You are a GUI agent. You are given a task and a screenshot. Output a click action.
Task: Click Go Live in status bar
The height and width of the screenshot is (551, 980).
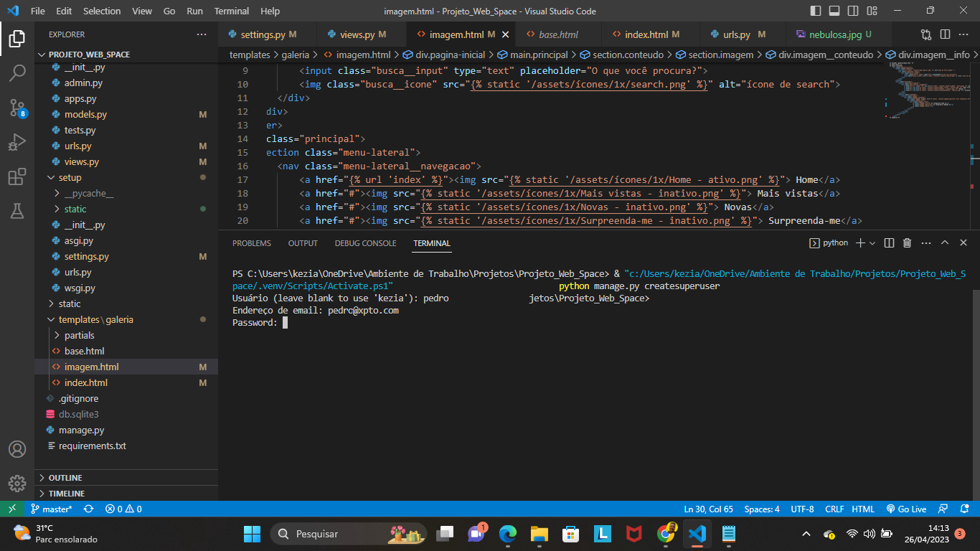tap(906, 509)
